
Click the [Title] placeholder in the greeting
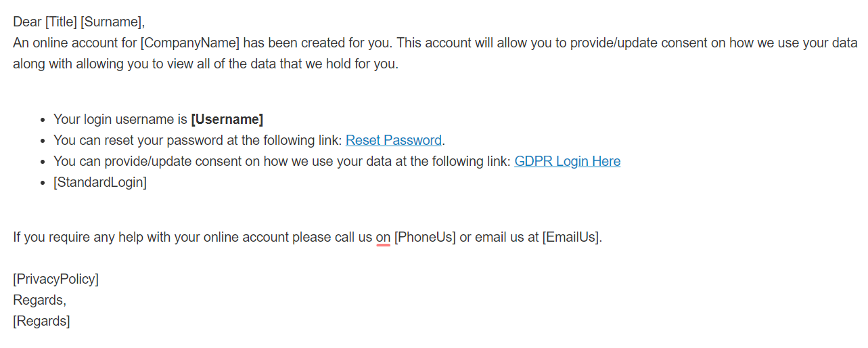[x=61, y=22]
